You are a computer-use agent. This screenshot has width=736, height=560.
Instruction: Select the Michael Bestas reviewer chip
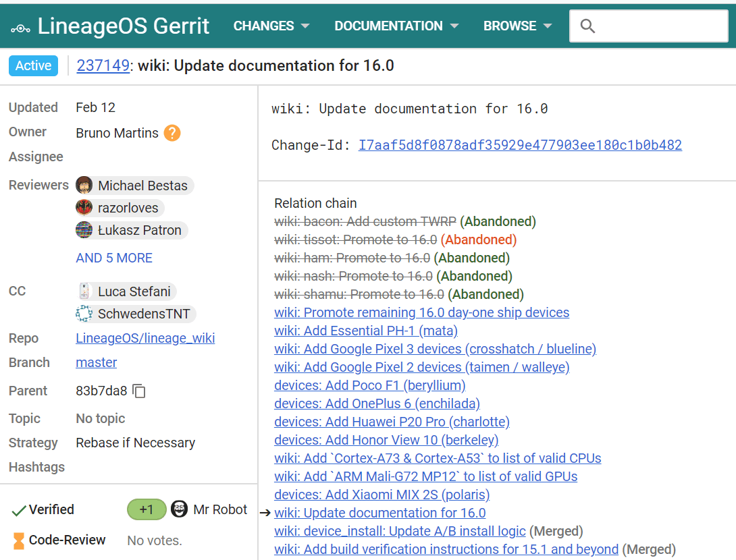coord(135,186)
